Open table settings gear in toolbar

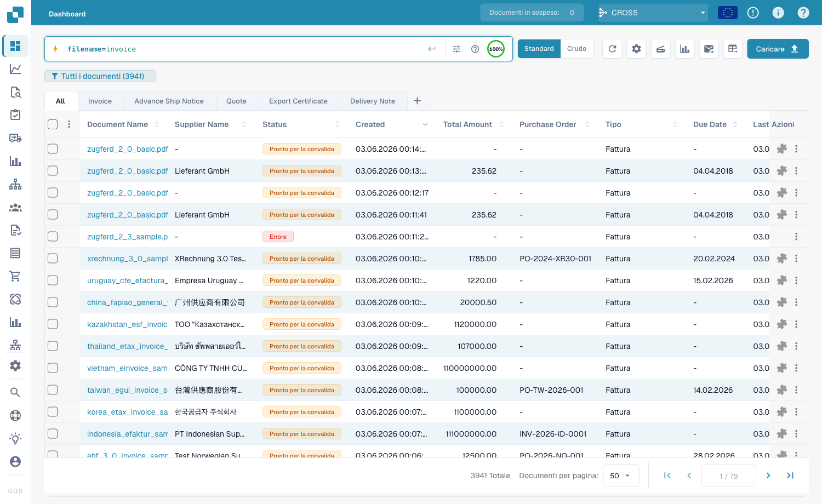point(636,49)
